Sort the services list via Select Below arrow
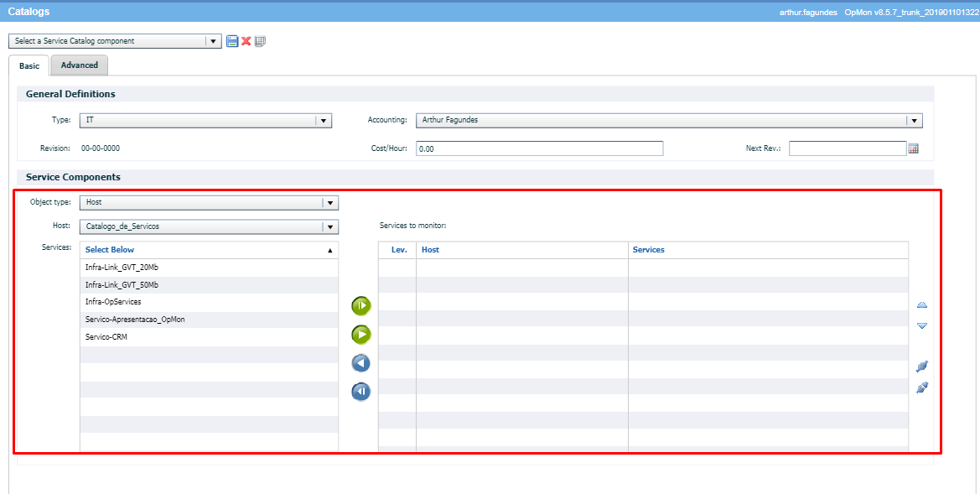 coord(330,250)
